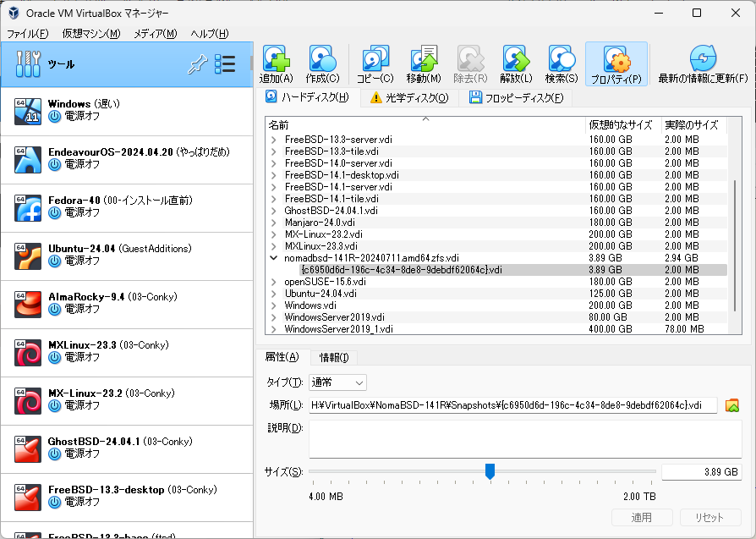Expand the FreeBSD-13.3-server.vdi row

pyautogui.click(x=274, y=140)
